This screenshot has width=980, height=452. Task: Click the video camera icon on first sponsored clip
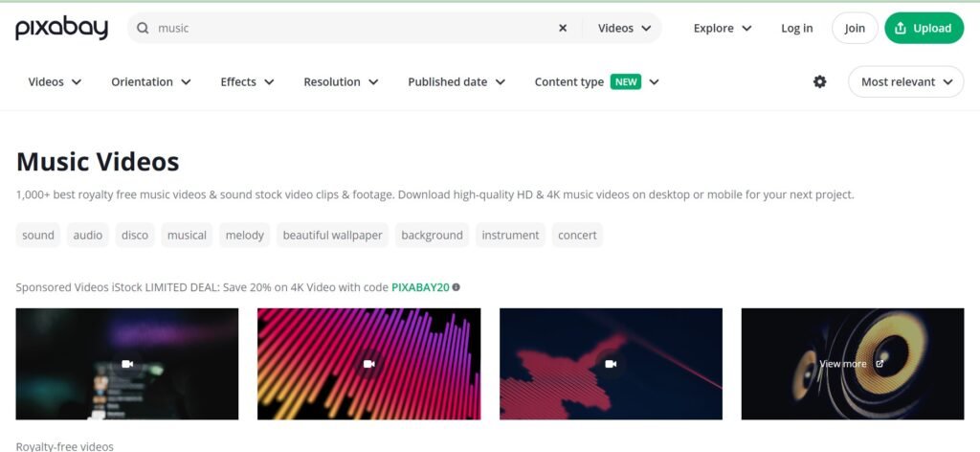[127, 364]
